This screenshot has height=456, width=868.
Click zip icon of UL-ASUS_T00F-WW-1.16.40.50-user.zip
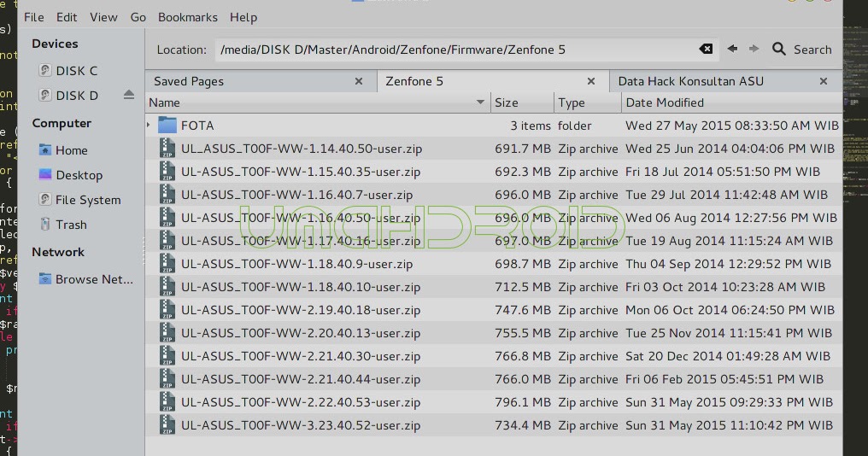[167, 218]
